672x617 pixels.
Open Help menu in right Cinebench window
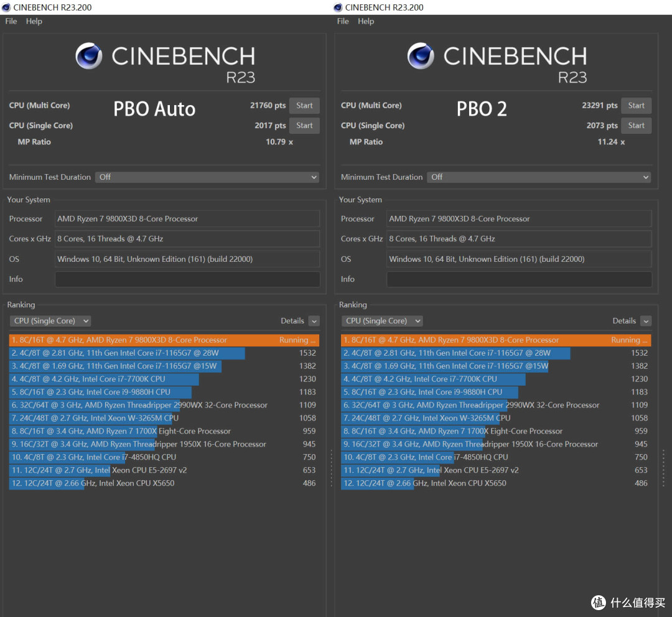coord(366,21)
